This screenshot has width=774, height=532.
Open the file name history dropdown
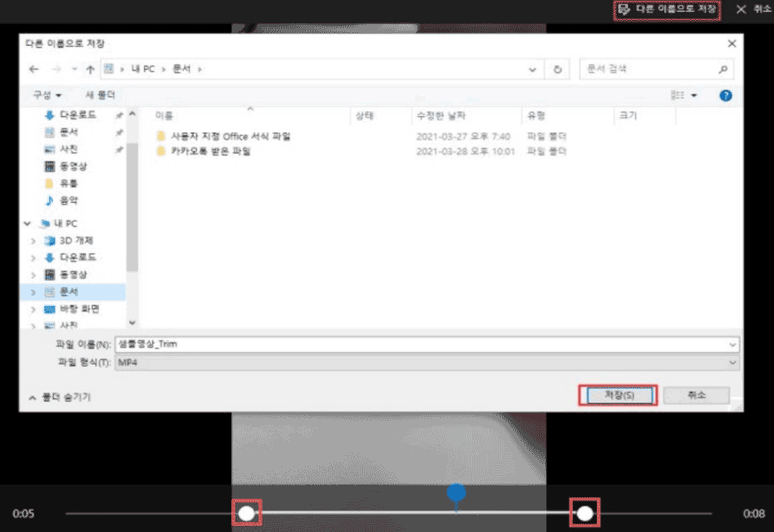click(732, 344)
